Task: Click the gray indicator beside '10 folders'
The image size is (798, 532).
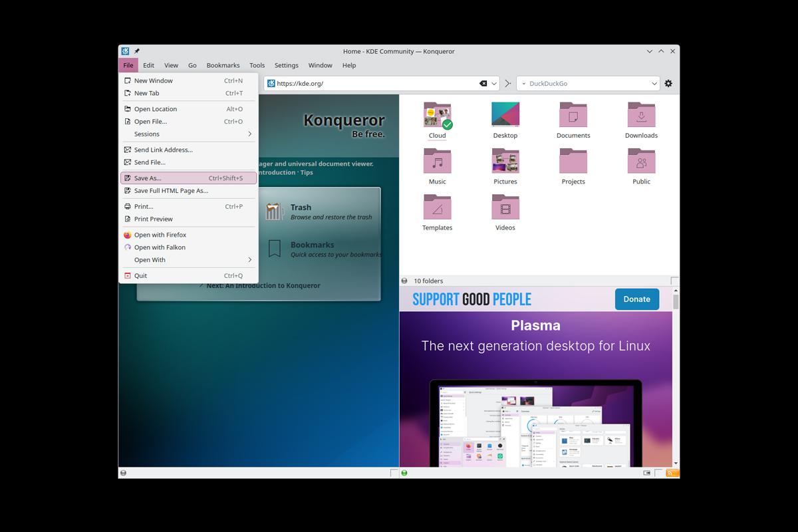Action: [x=404, y=281]
